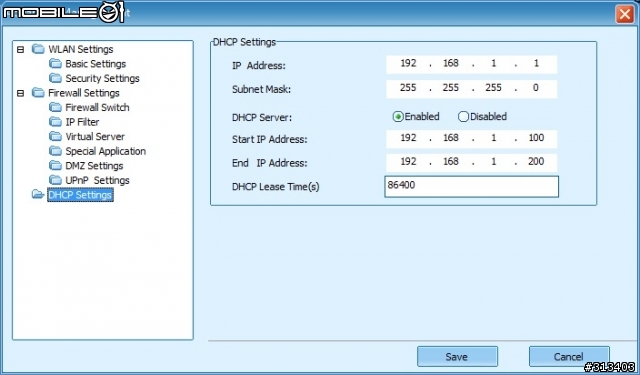640x375 pixels.
Task: Open Basic Settings in the tree
Action: (x=96, y=64)
